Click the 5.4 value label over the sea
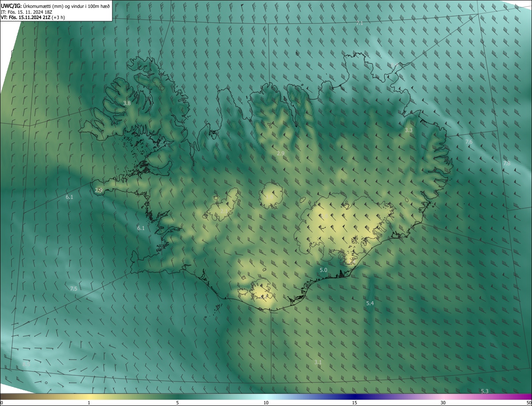The image size is (532, 406). pos(370,303)
